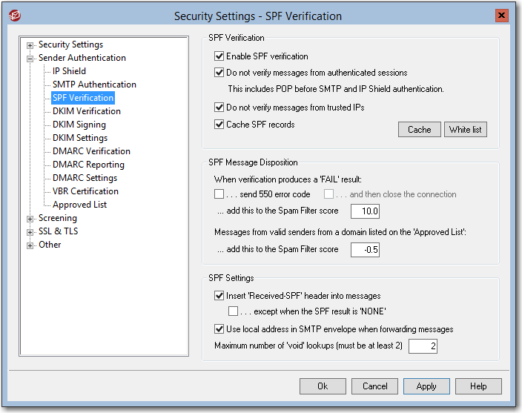Select DKIM Verification in the tree
Viewport: 522px width, 413px height.
(x=86, y=111)
